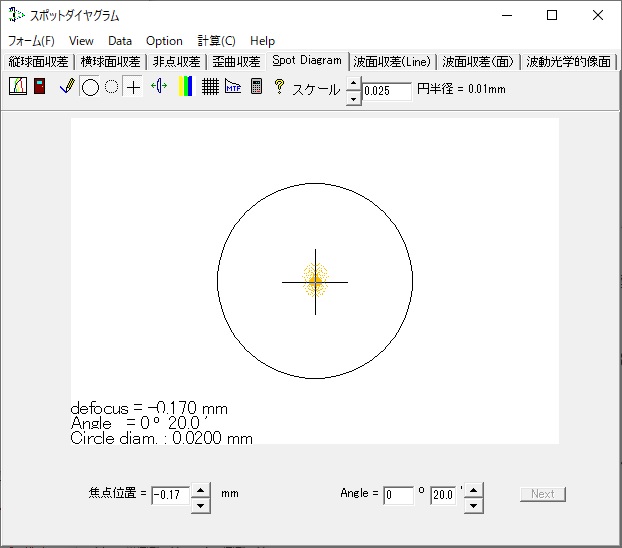
Task: Open the calculator icon
Action: click(x=256, y=87)
